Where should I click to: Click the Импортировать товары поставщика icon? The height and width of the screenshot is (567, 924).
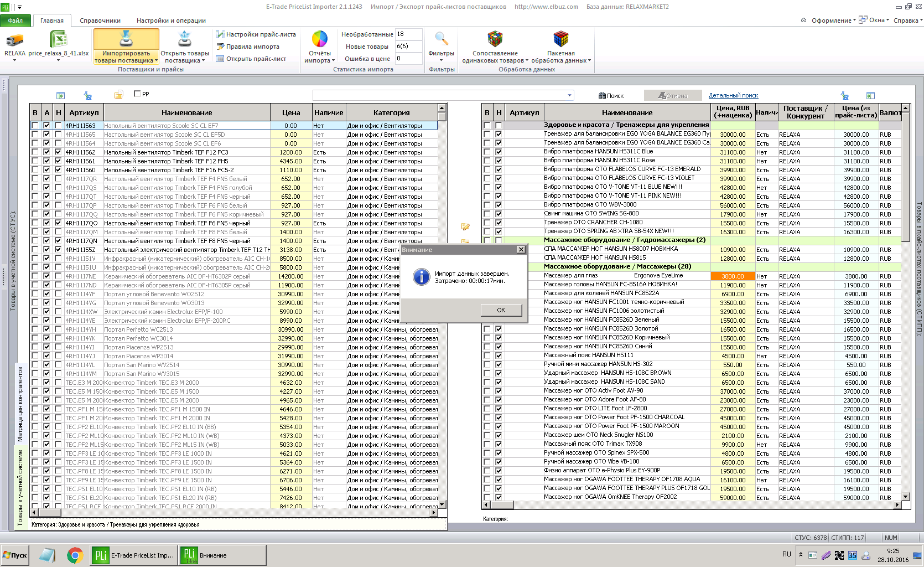point(126,39)
